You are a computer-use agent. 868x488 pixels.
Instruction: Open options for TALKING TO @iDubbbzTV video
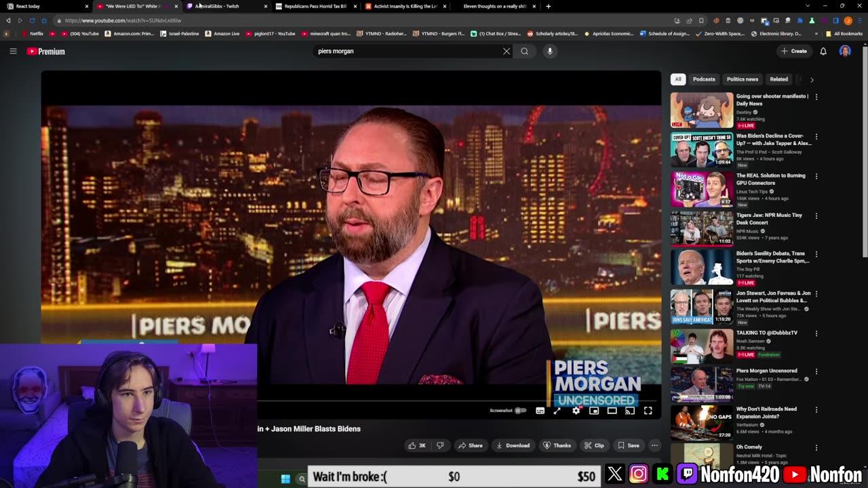816,333
